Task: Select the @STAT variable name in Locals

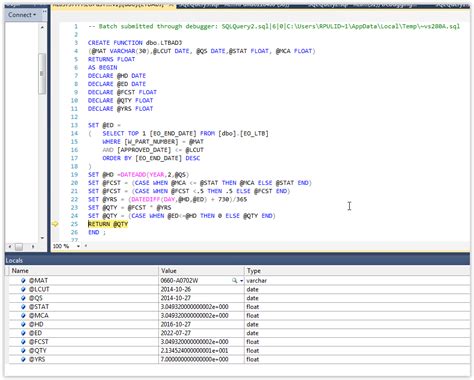Action: pyautogui.click(x=39, y=307)
